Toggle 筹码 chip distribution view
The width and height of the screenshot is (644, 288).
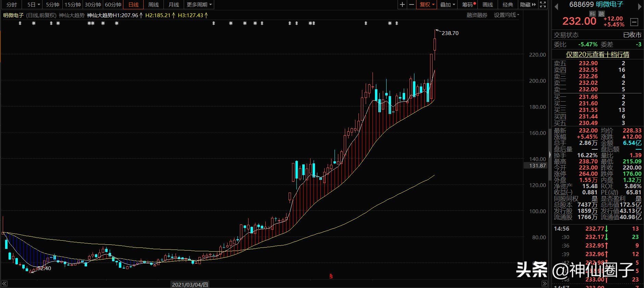[469, 4]
